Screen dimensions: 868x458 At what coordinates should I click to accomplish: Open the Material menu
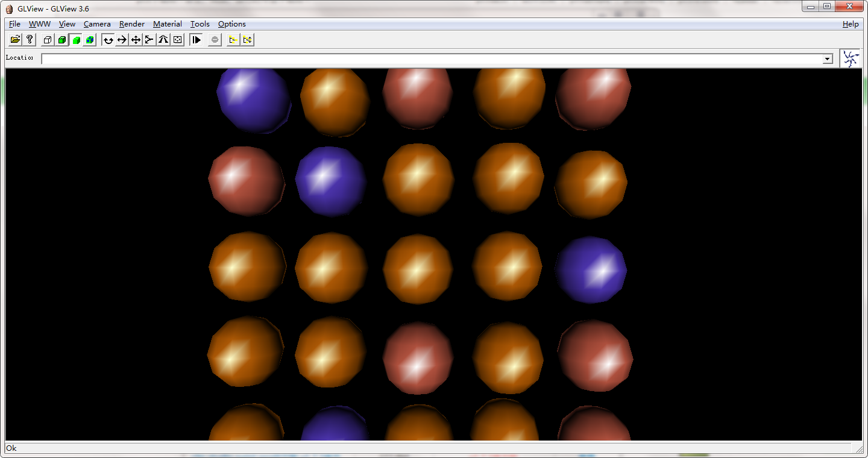pyautogui.click(x=167, y=24)
